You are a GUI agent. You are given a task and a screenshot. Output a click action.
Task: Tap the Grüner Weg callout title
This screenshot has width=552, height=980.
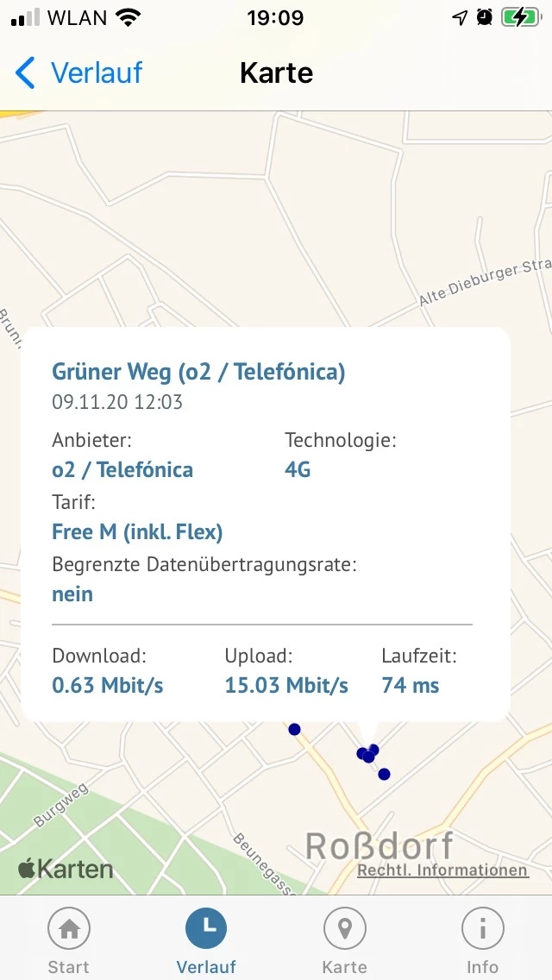coord(198,372)
